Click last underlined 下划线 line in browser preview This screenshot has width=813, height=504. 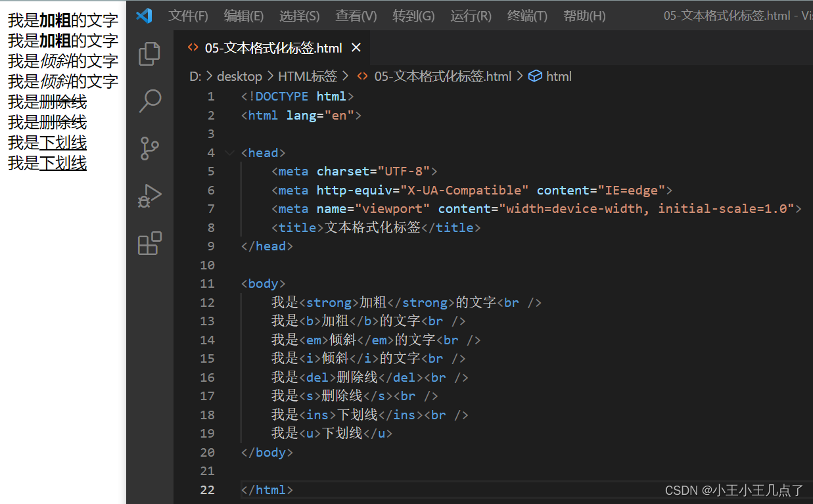tap(47, 164)
